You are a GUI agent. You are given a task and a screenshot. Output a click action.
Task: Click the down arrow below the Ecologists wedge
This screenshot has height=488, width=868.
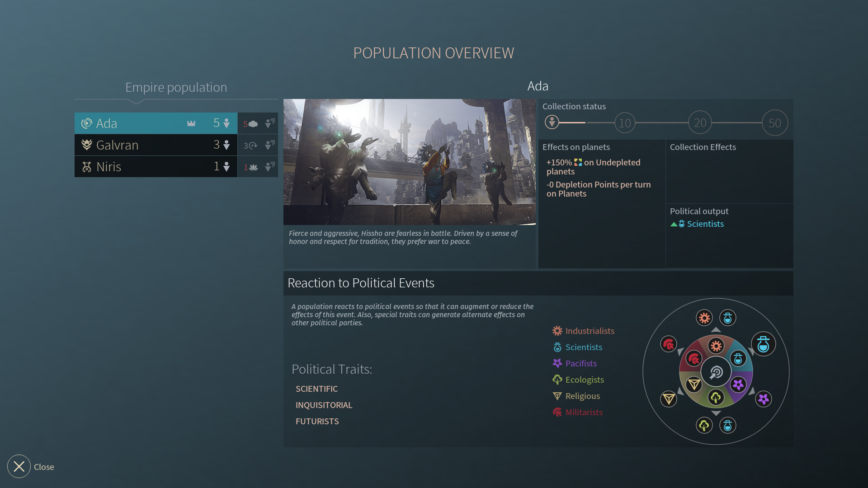pos(716,413)
